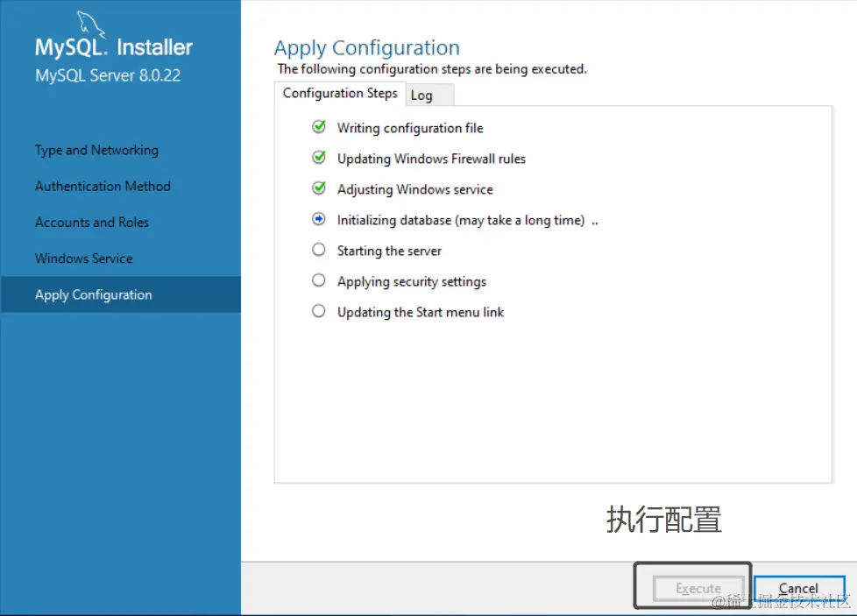Image resolution: width=857 pixels, height=616 pixels.
Task: Click 'Applying security settings' step text
Action: (412, 281)
